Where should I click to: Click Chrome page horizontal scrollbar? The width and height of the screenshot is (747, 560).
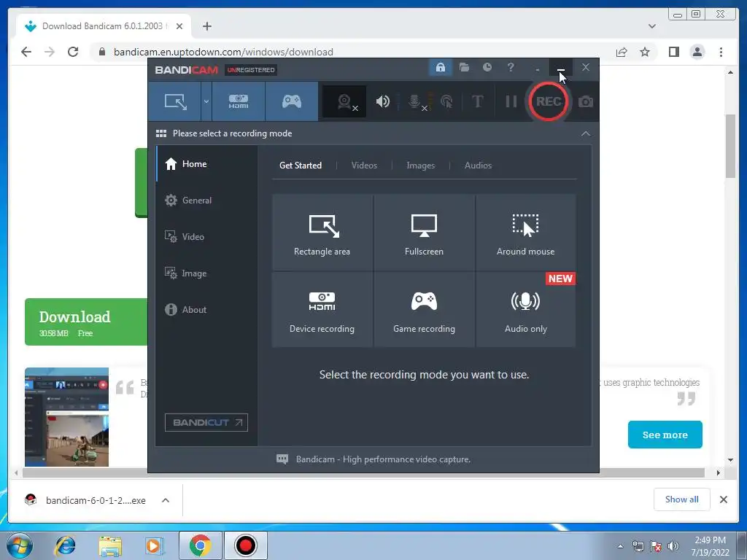click(x=363, y=472)
